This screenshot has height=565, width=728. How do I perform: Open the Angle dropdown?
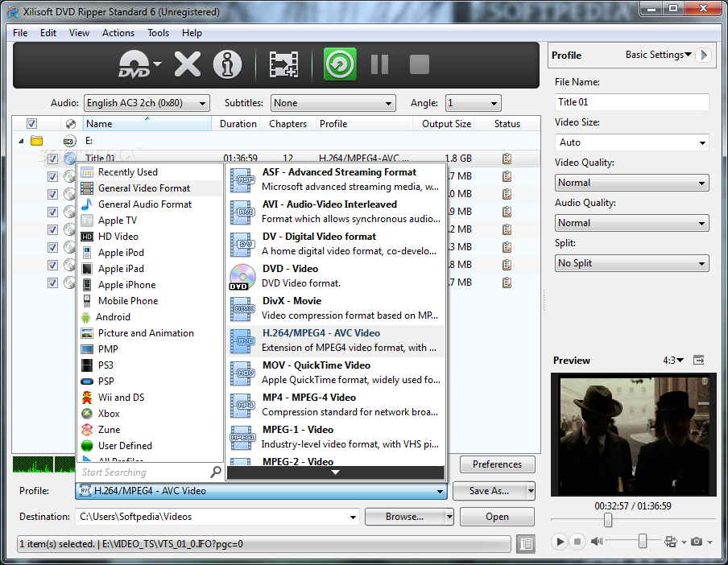tap(473, 103)
